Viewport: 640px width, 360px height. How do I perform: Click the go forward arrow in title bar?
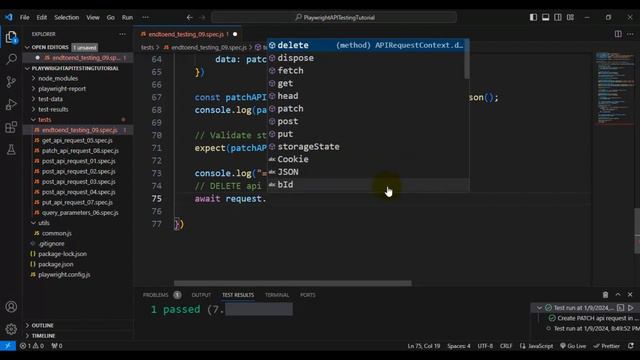point(202,18)
